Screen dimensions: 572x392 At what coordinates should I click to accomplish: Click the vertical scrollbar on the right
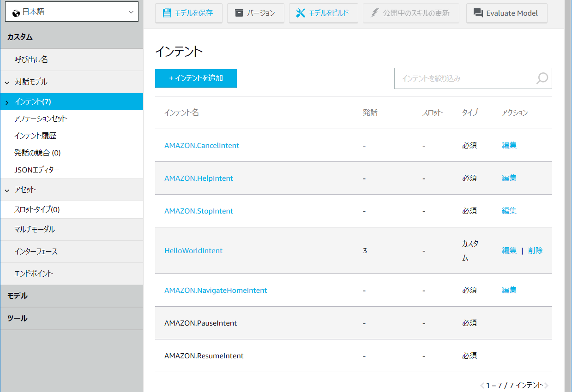(x=567, y=196)
